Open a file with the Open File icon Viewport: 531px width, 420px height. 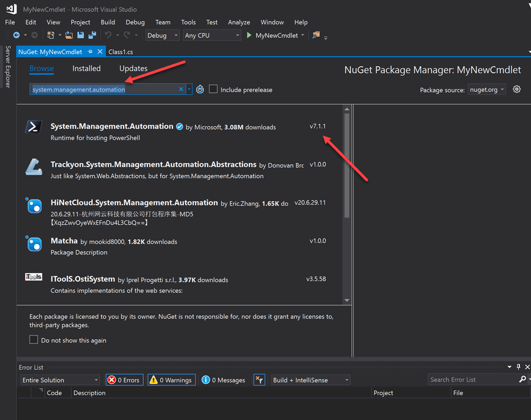click(x=69, y=35)
